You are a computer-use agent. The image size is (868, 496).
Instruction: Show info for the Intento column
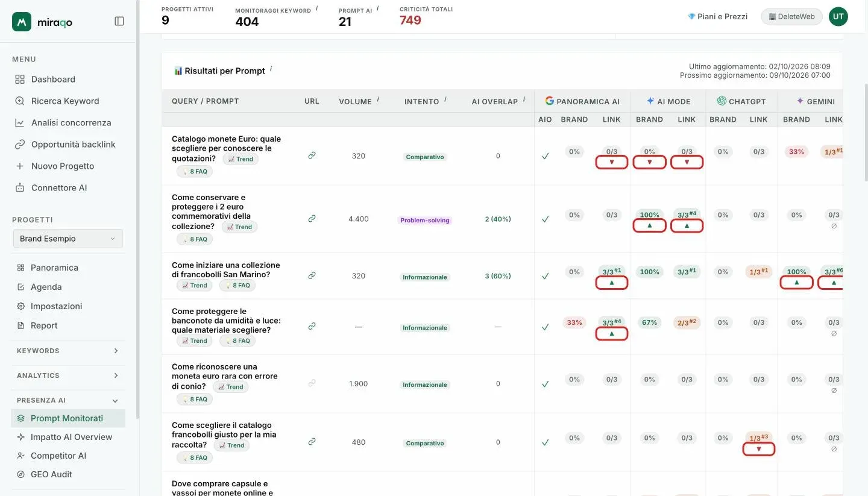point(445,99)
